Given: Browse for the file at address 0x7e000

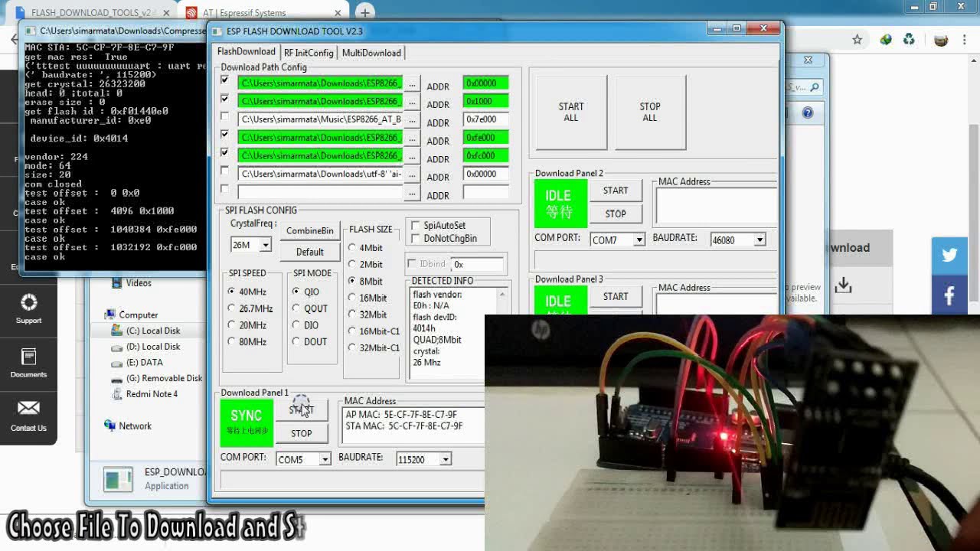Looking at the screenshot, I should click(x=413, y=119).
